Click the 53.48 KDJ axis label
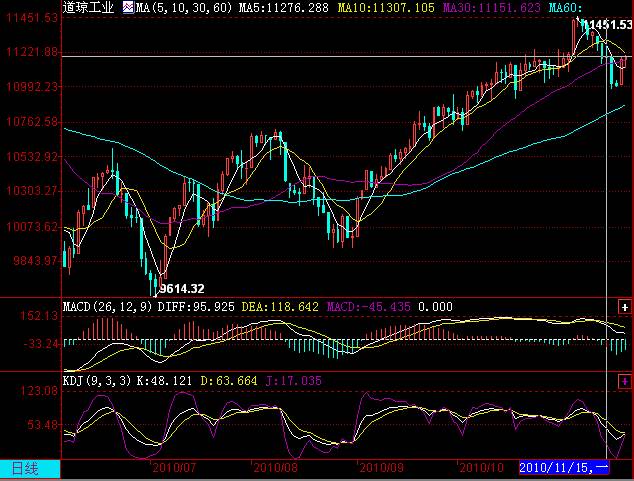This screenshot has width=634, height=481. pos(43,425)
